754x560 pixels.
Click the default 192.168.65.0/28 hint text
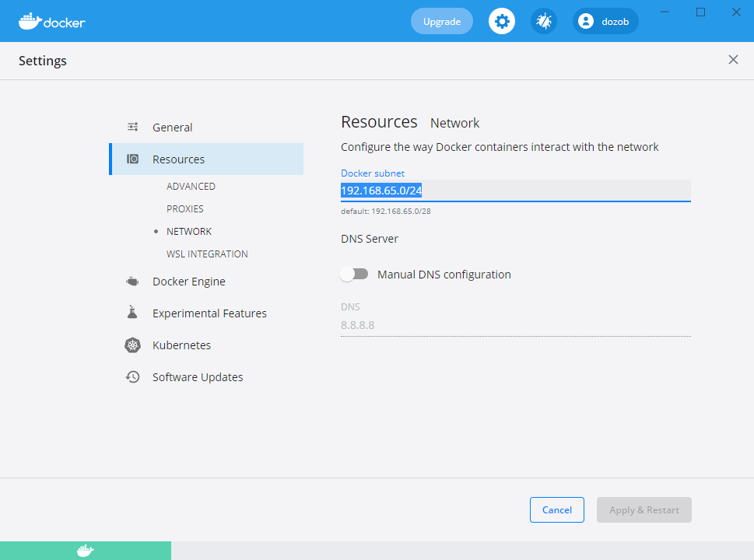pos(386,211)
